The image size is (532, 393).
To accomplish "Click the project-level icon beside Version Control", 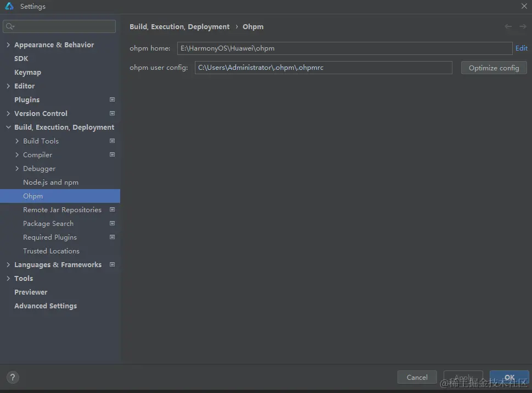I will (113, 113).
